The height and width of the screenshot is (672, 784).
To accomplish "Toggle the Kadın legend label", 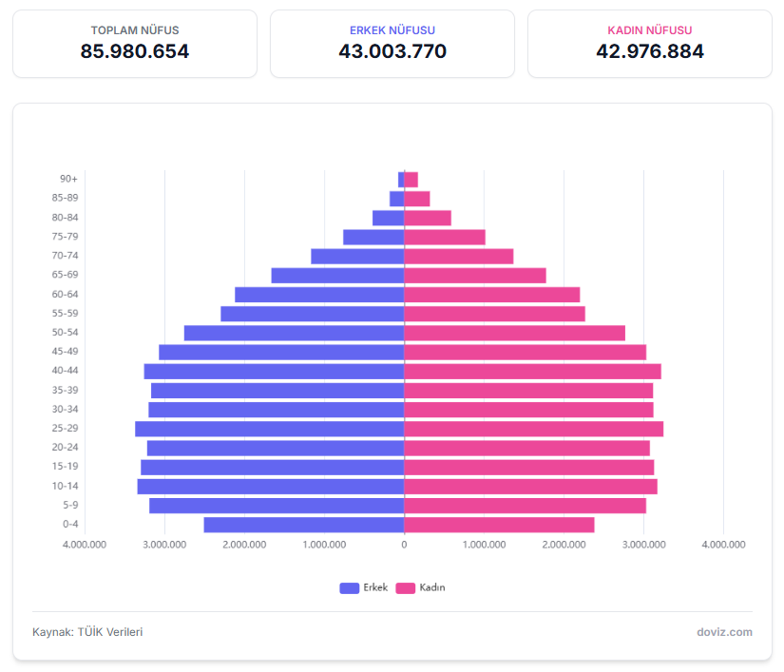I will [432, 587].
